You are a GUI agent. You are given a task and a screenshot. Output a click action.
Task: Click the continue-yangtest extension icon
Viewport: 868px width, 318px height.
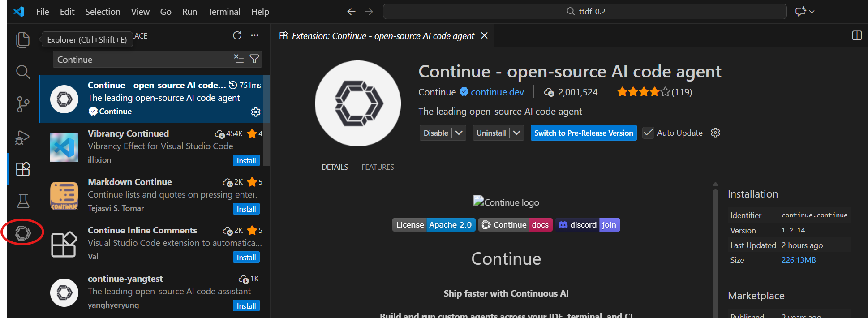pos(64,292)
